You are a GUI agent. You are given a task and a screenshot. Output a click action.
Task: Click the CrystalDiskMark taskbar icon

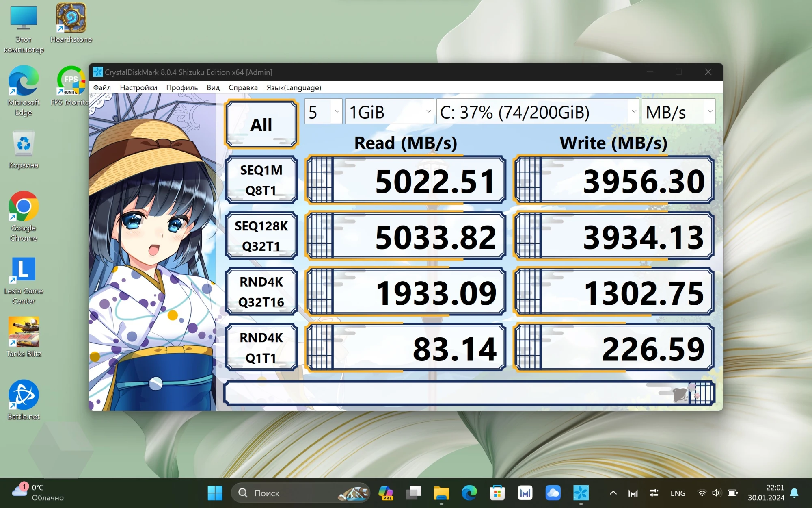point(581,493)
